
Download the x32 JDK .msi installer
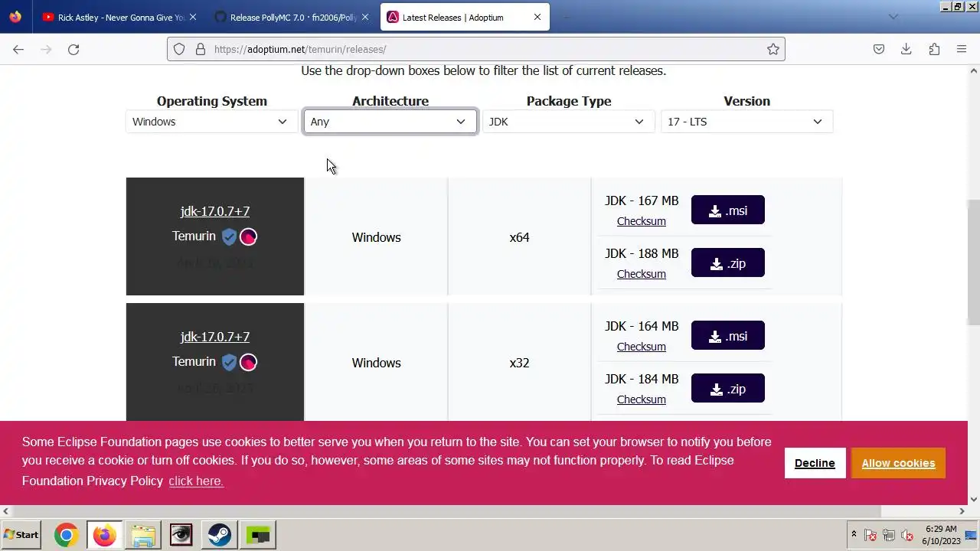[727, 336]
